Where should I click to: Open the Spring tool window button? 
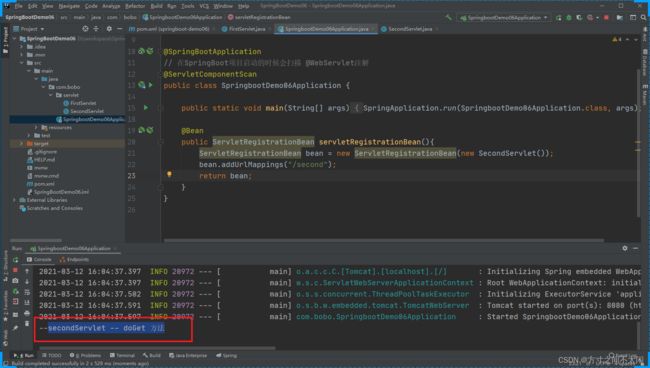click(x=226, y=356)
